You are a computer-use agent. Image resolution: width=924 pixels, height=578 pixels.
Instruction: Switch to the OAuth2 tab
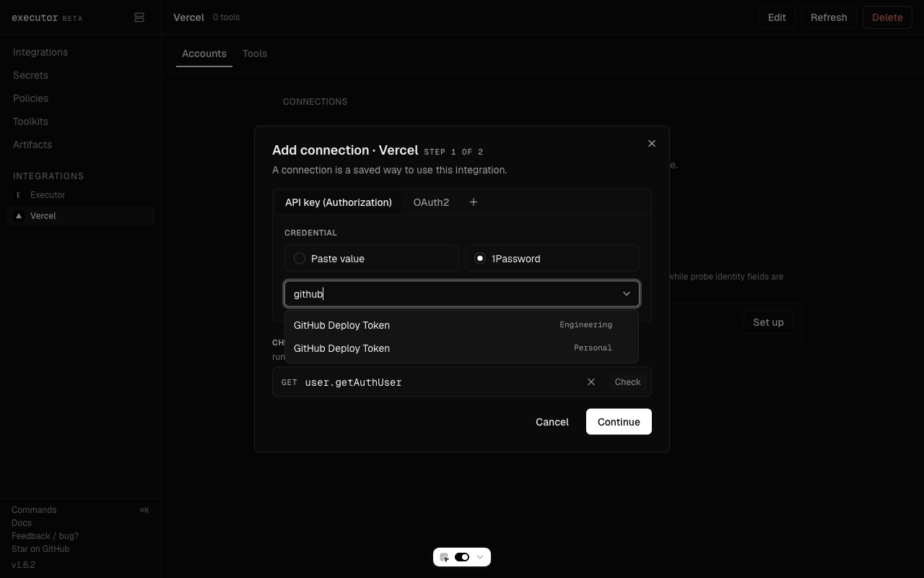[x=431, y=202]
